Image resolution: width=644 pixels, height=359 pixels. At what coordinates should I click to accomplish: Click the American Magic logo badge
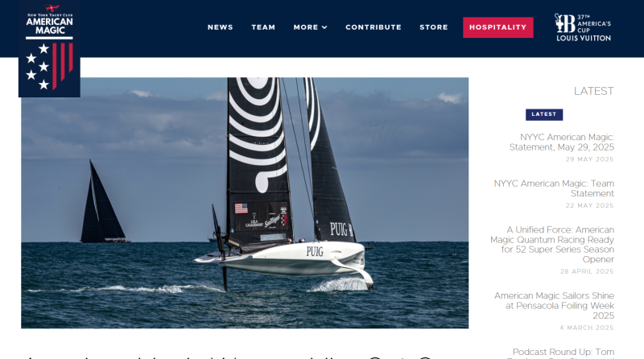point(49,48)
